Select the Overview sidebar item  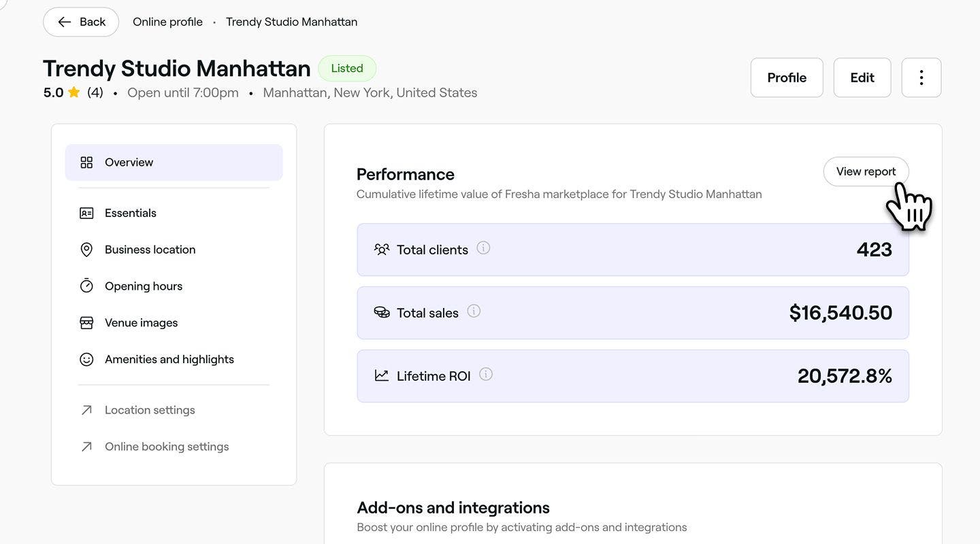tap(174, 163)
